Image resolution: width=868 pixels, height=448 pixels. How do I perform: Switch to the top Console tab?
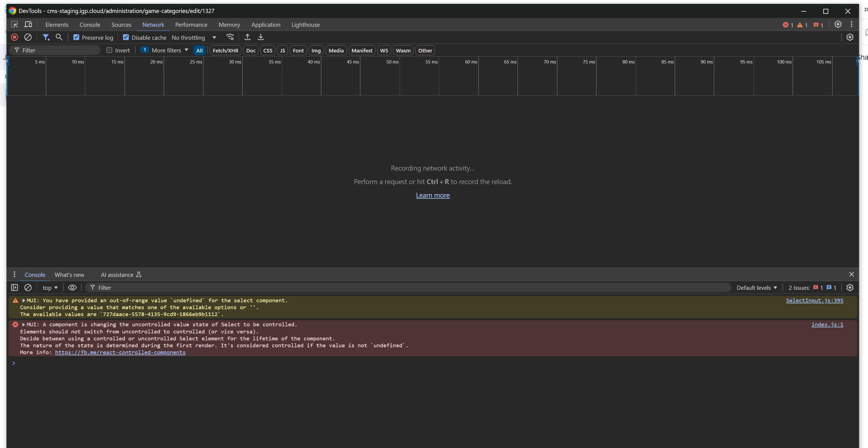click(90, 25)
